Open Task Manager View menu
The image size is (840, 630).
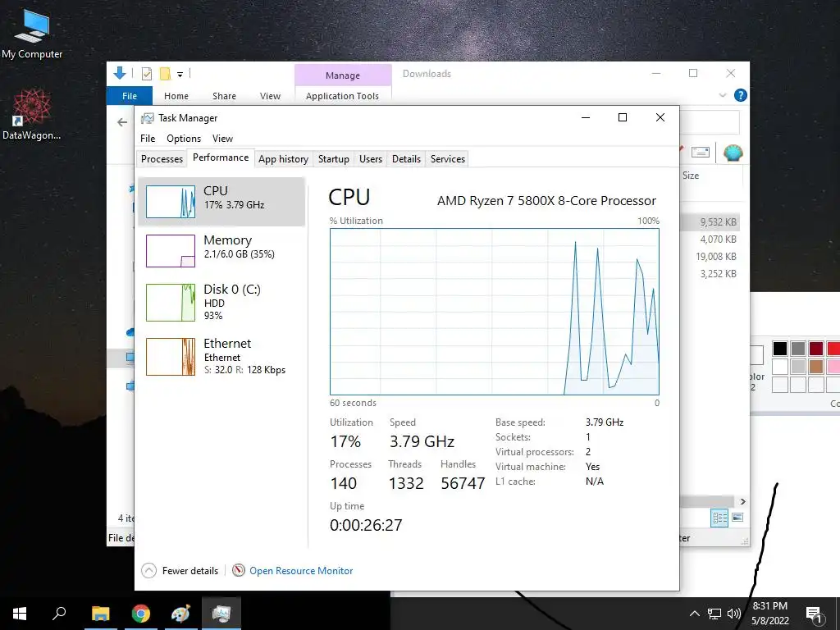pyautogui.click(x=222, y=138)
